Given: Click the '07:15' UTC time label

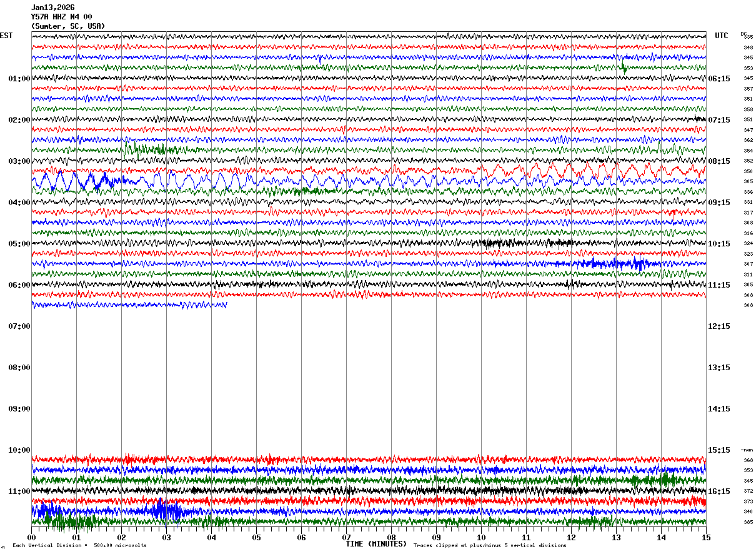Looking at the screenshot, I should pyautogui.click(x=719, y=120).
